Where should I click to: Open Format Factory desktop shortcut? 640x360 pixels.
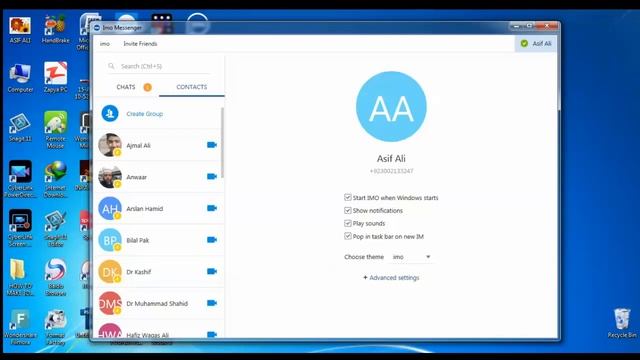tap(56, 327)
